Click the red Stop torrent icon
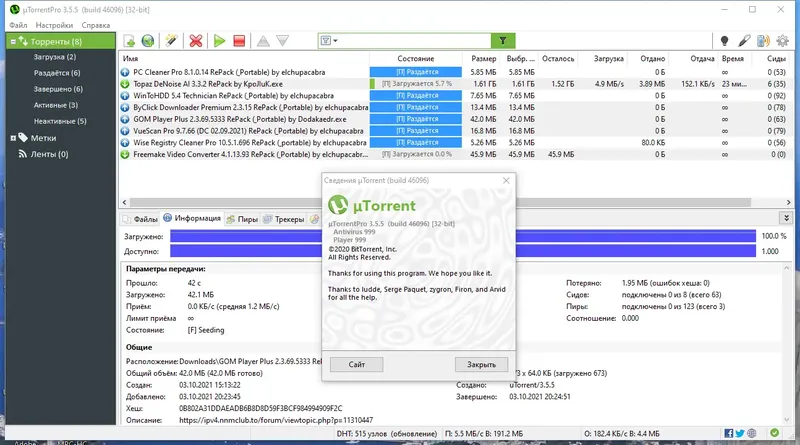The width and height of the screenshot is (800, 445). pyautogui.click(x=239, y=41)
